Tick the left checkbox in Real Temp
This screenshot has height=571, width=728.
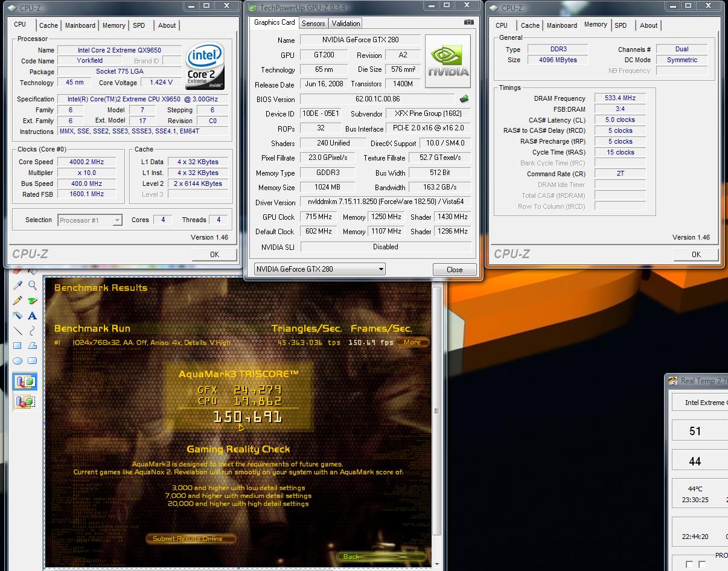click(x=689, y=564)
